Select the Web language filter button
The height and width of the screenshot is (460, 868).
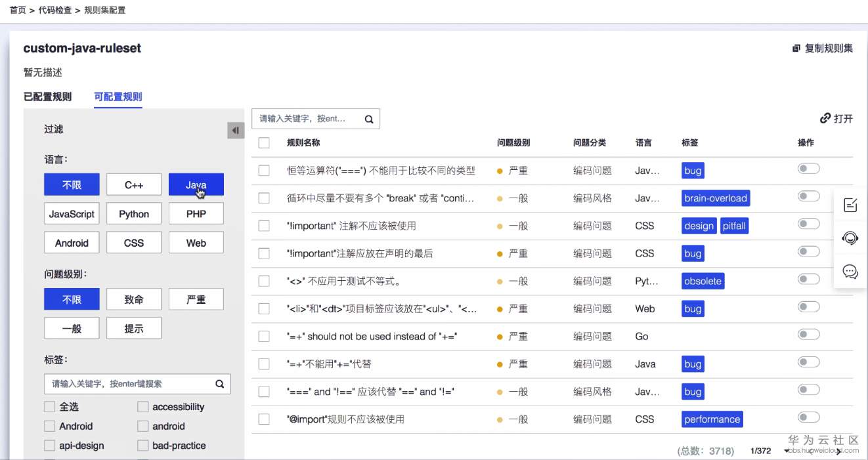click(x=196, y=243)
